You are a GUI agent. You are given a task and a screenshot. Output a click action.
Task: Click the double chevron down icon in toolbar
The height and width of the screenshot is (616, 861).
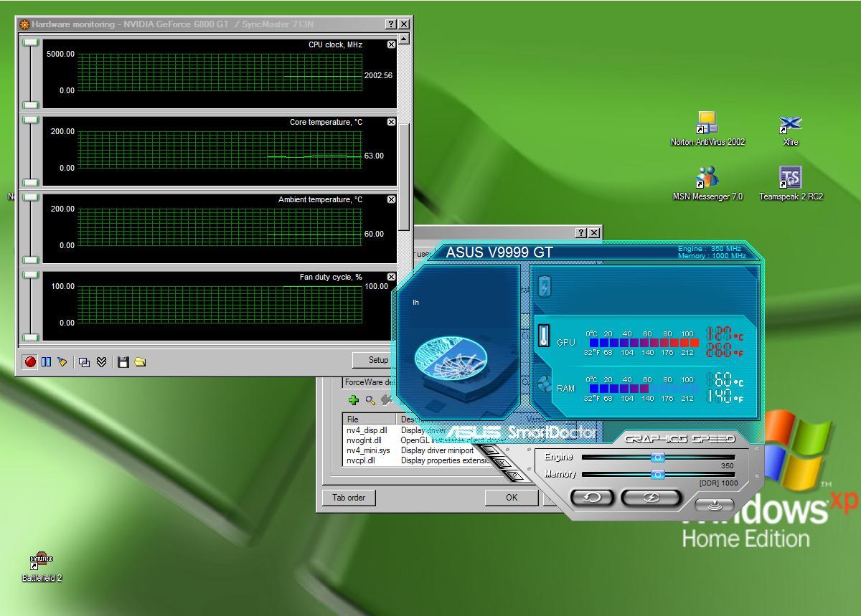(101, 362)
